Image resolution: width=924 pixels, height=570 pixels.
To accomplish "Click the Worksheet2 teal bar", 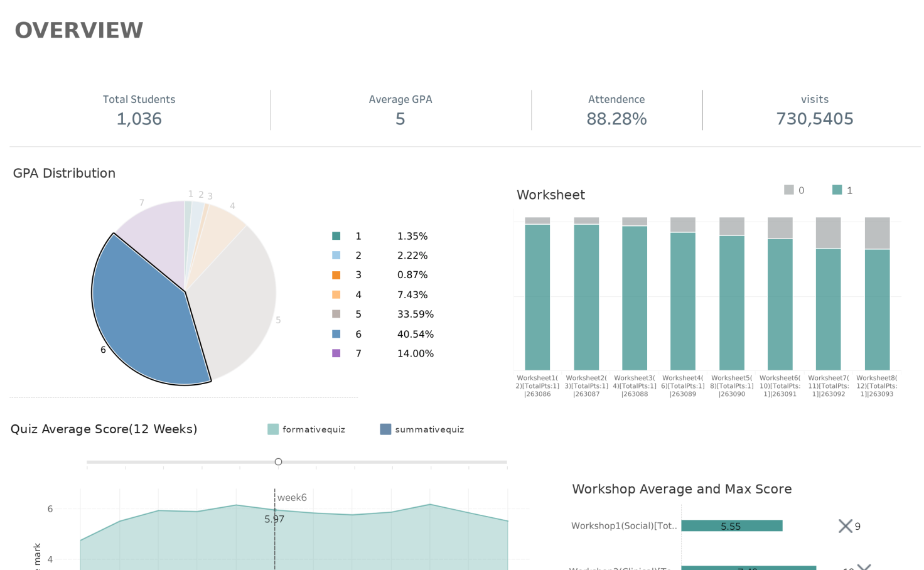I will (x=586, y=298).
